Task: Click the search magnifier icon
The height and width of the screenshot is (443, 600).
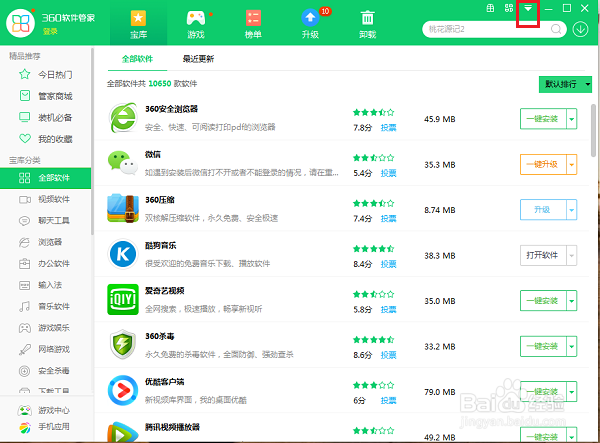Action: click(556, 29)
